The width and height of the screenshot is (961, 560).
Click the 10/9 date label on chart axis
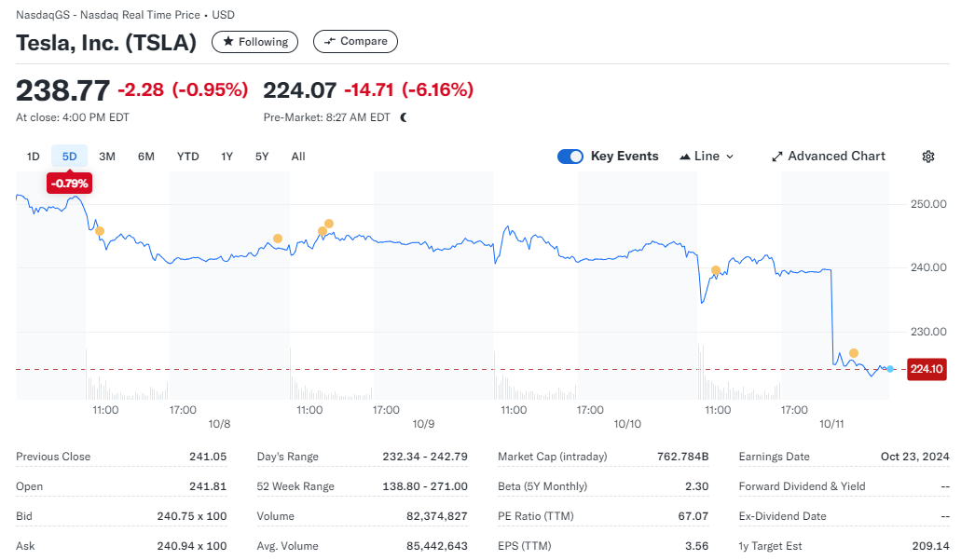pos(423,424)
